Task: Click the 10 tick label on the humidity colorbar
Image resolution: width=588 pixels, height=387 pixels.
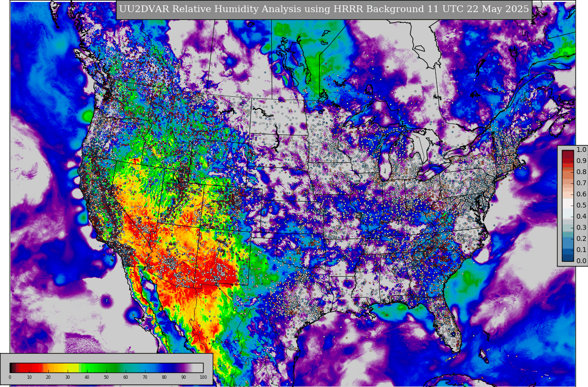Action: coord(29,377)
